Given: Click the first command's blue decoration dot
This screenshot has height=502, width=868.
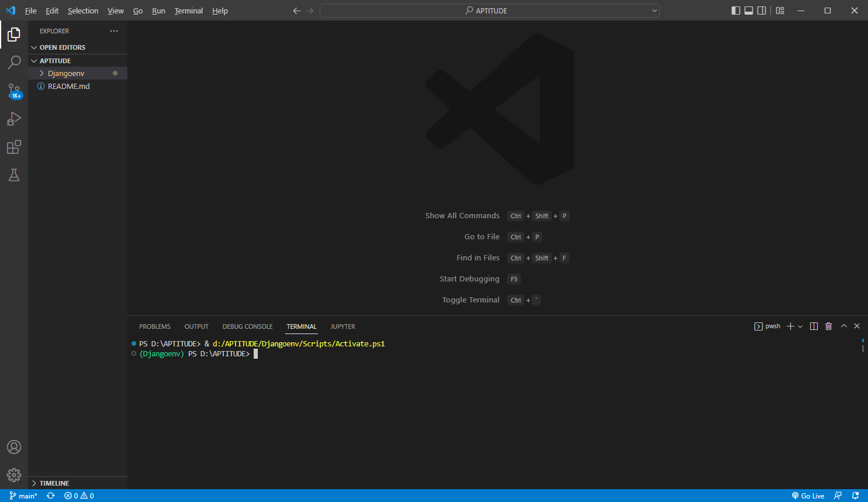Looking at the screenshot, I should [134, 343].
